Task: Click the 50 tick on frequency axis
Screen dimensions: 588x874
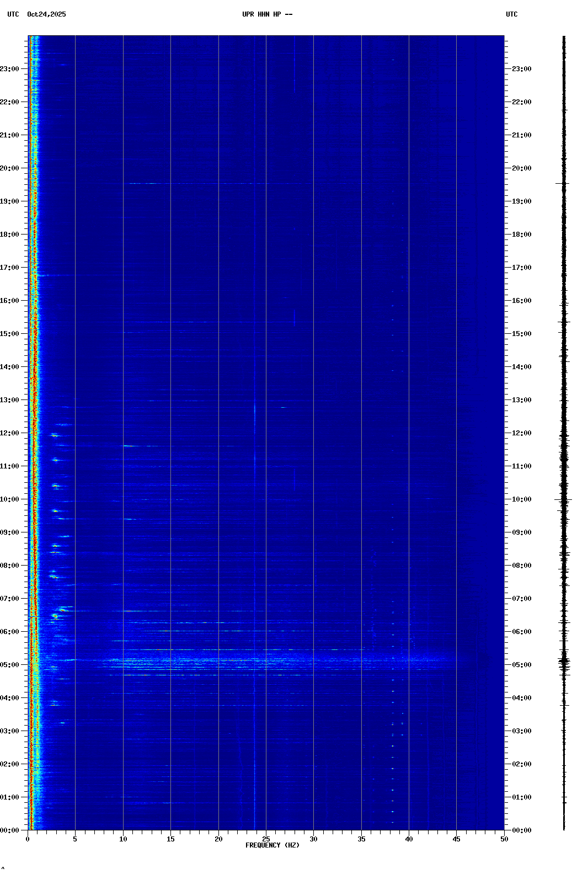Action: tap(504, 839)
